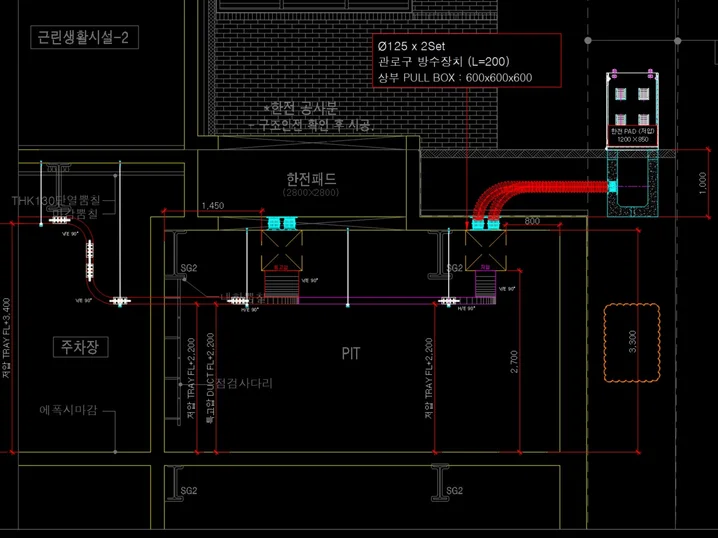718x538 pixels.
Task: Click the 한전패드 title text
Action: [x=312, y=179]
